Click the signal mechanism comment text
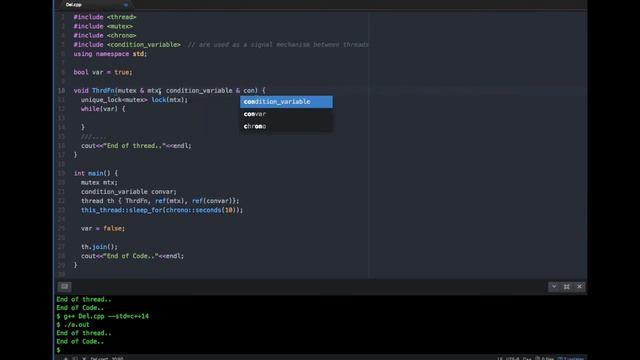640x360 pixels. (278, 44)
